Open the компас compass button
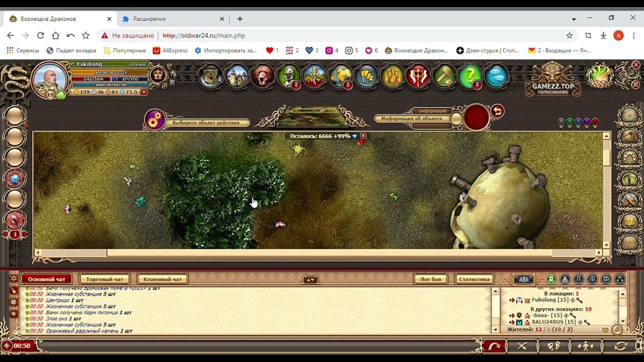 coord(629,179)
